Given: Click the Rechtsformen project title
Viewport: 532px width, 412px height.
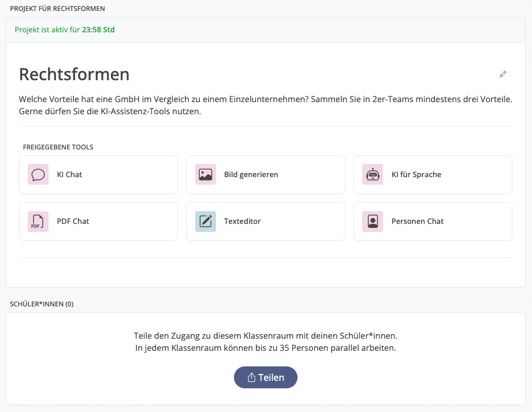Looking at the screenshot, I should point(74,74).
